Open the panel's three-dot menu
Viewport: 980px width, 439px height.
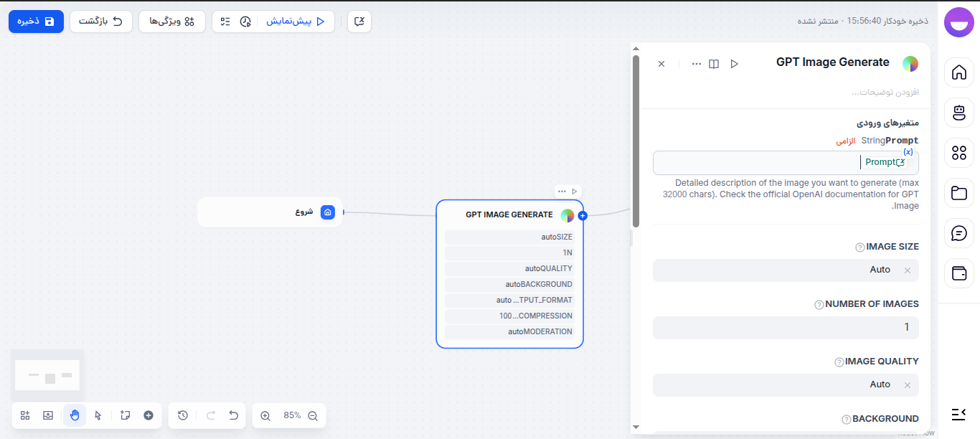click(696, 63)
